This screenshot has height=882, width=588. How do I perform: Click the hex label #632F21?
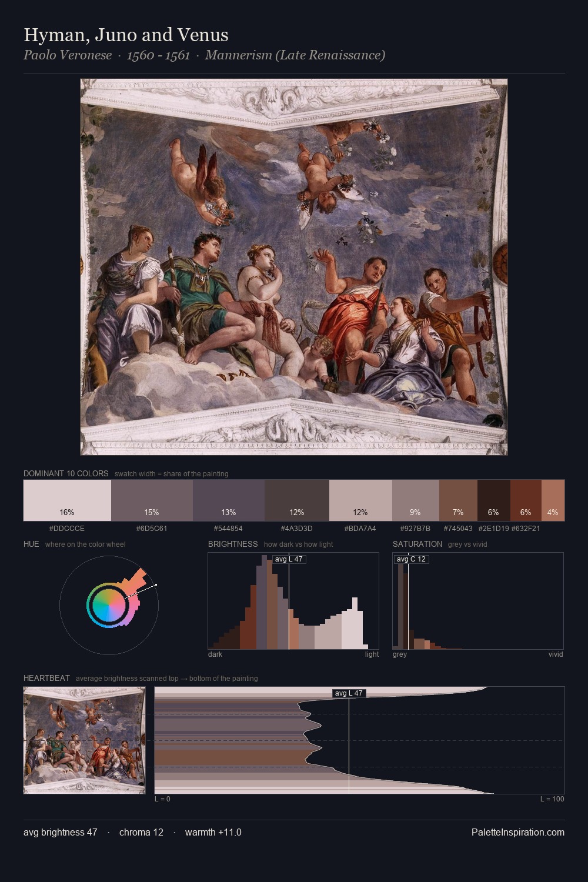[526, 529]
